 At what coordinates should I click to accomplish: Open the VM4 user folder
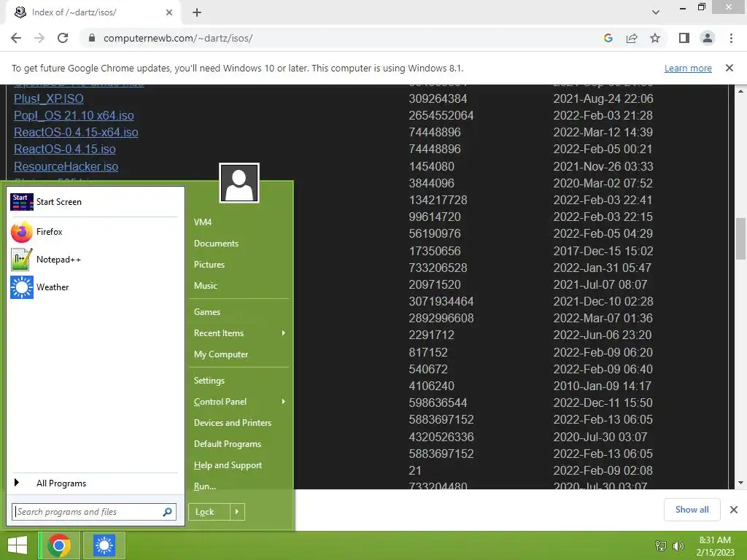coord(203,222)
